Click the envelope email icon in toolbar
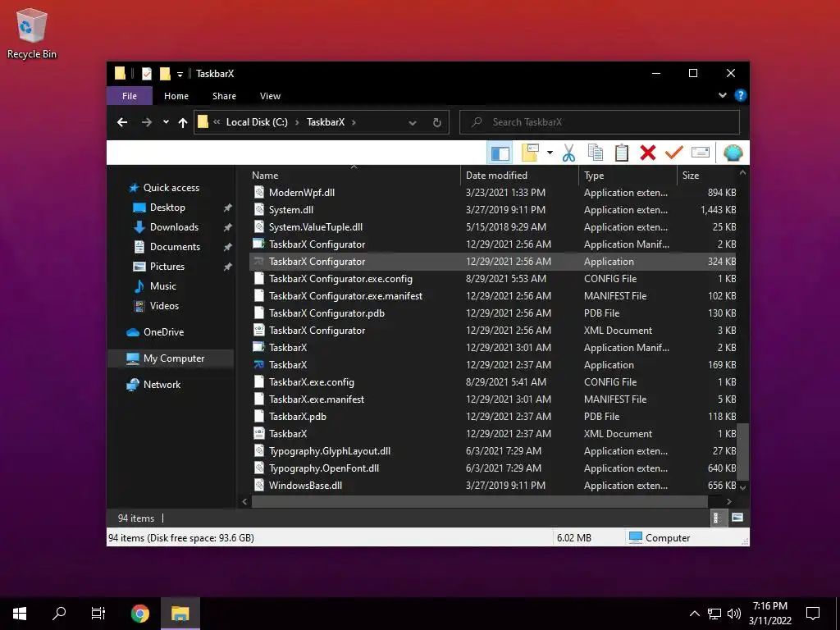This screenshot has height=630, width=840. click(701, 153)
